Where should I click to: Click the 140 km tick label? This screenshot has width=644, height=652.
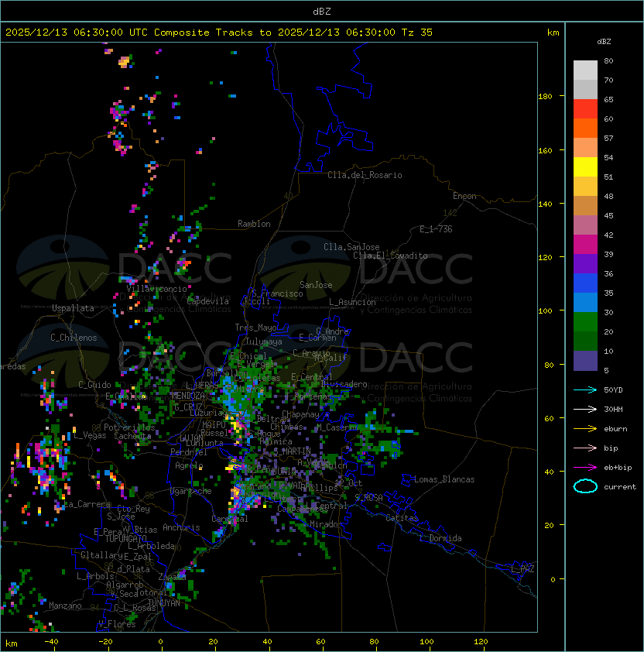click(545, 204)
